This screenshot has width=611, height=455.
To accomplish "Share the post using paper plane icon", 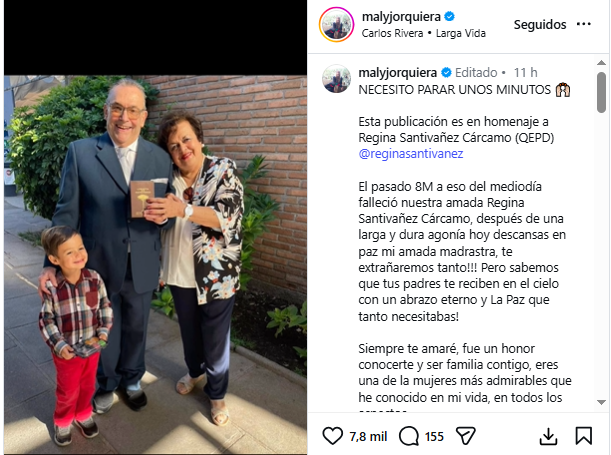I will [466, 436].
